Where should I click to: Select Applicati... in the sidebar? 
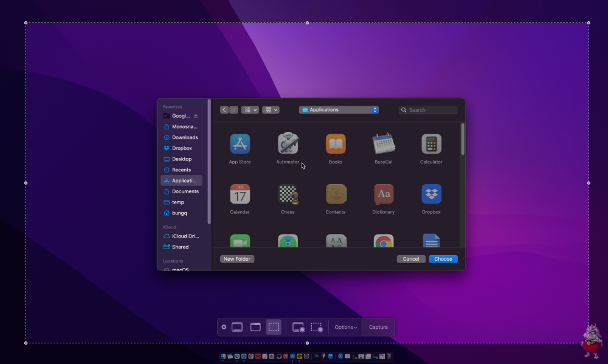point(181,180)
